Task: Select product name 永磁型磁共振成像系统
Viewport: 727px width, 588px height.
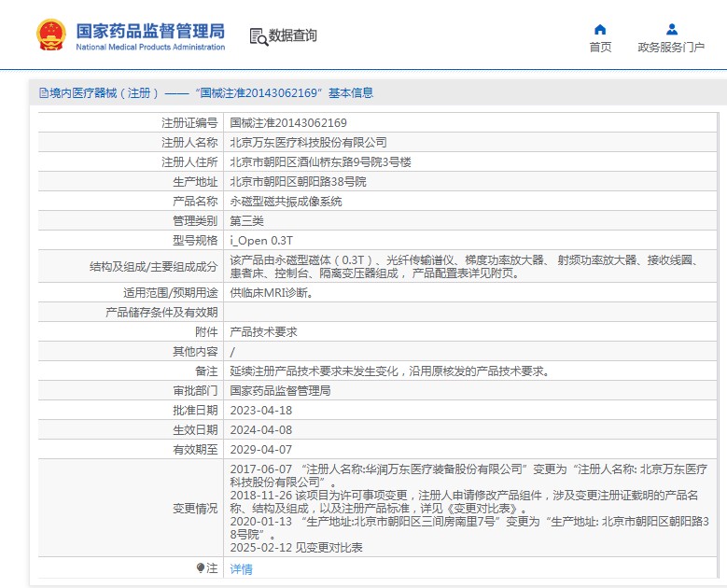Action: (x=287, y=202)
